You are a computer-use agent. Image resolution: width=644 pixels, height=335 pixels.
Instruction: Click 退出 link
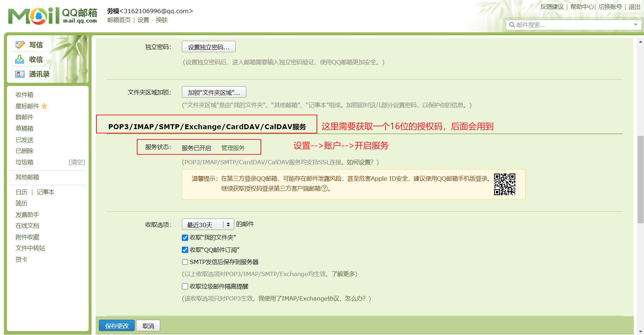click(x=634, y=7)
